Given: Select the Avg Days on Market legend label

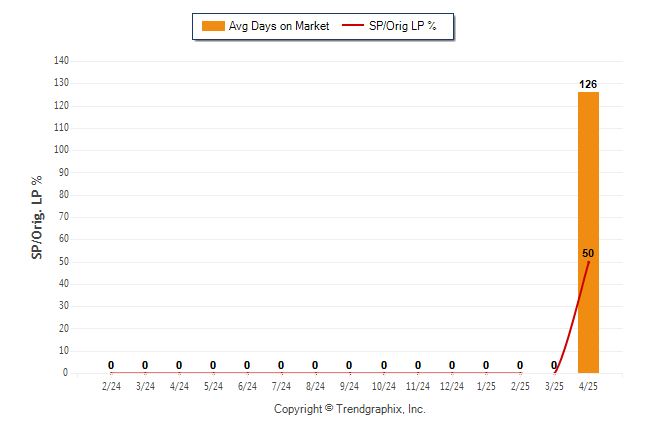Looking at the screenshot, I should (x=279, y=26).
